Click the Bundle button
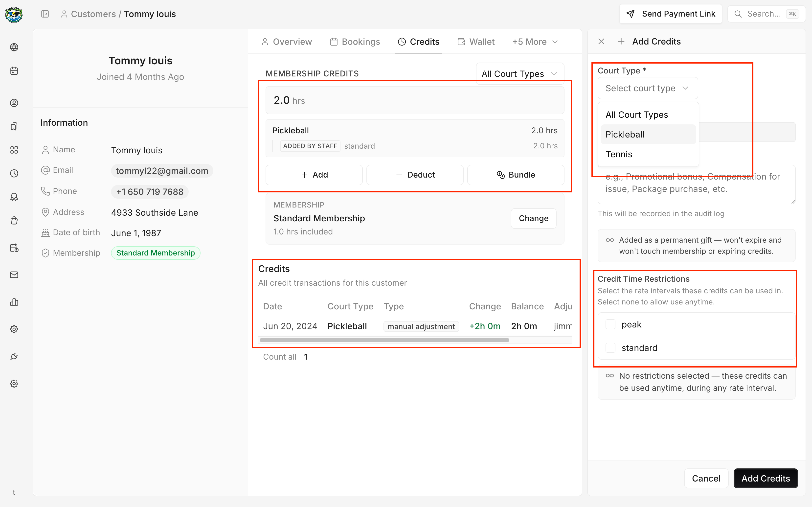Viewport: 812px width, 507px height. coord(516,175)
